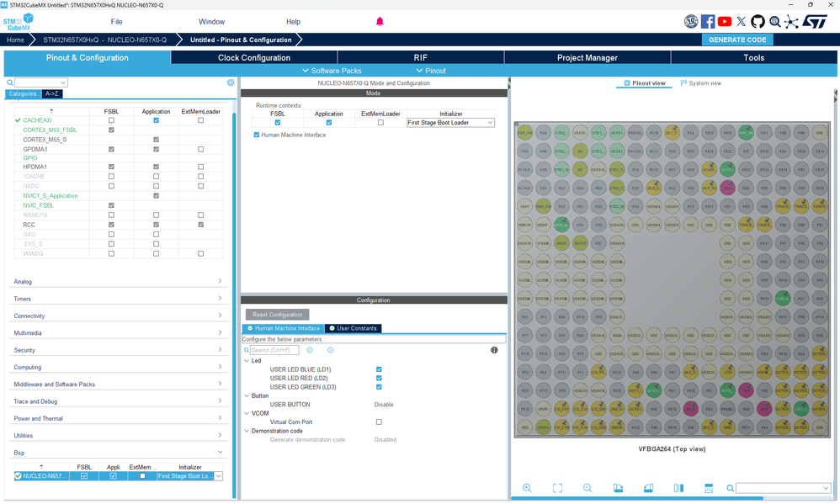Switch to Clock Configuration tab

tap(254, 58)
